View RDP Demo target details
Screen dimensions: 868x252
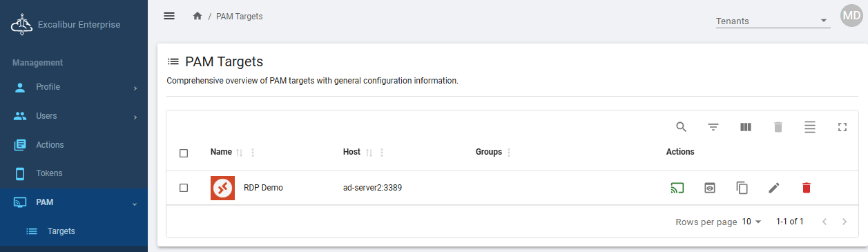coord(709,188)
